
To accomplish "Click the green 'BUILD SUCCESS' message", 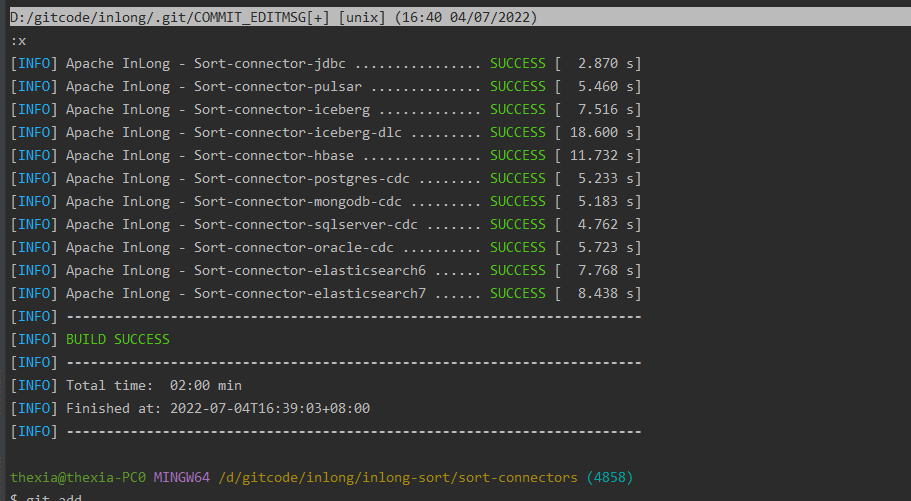I will pyautogui.click(x=118, y=339).
